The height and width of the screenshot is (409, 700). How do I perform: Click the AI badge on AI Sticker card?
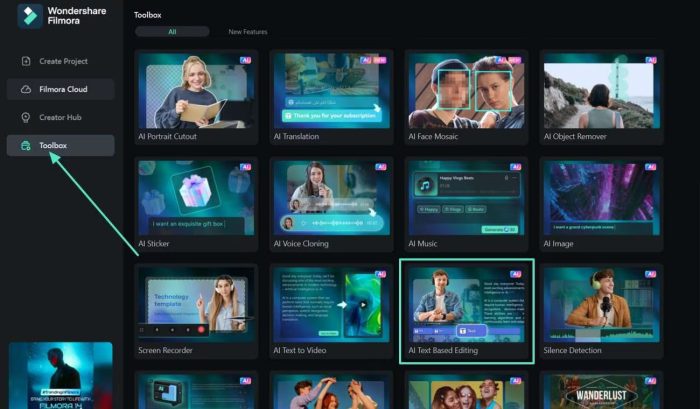click(246, 167)
